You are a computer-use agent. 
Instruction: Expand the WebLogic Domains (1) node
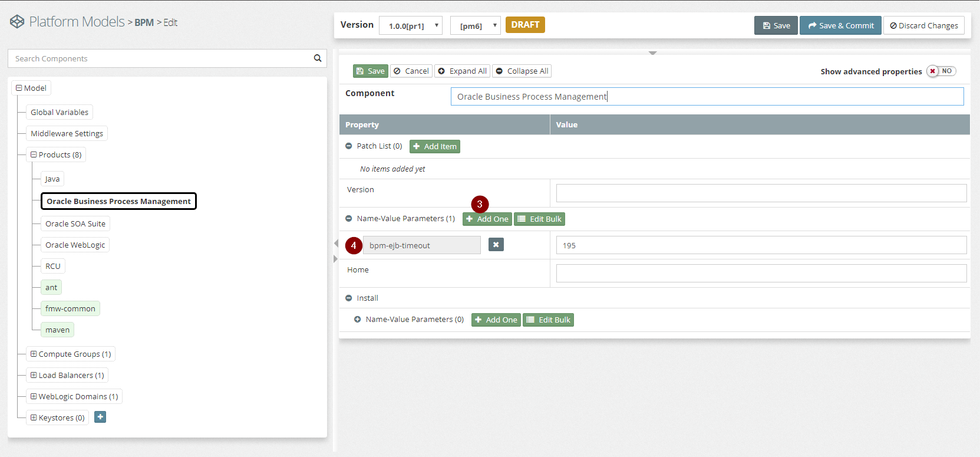click(x=34, y=396)
